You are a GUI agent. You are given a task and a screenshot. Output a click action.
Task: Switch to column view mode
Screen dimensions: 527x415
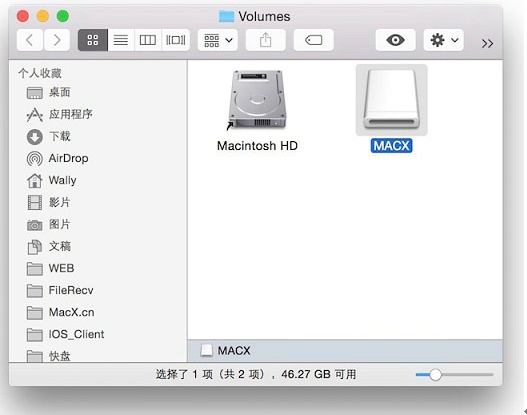coord(148,40)
